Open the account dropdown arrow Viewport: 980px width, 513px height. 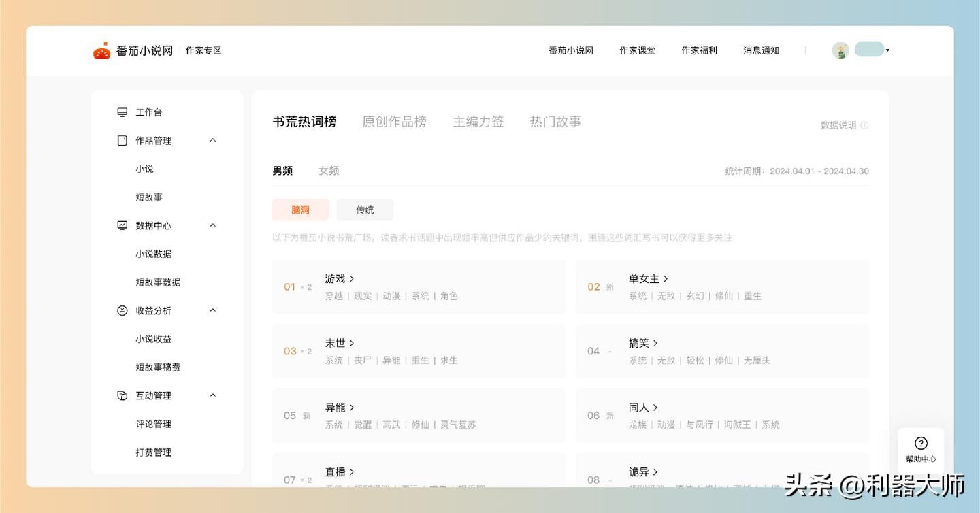pos(887,50)
